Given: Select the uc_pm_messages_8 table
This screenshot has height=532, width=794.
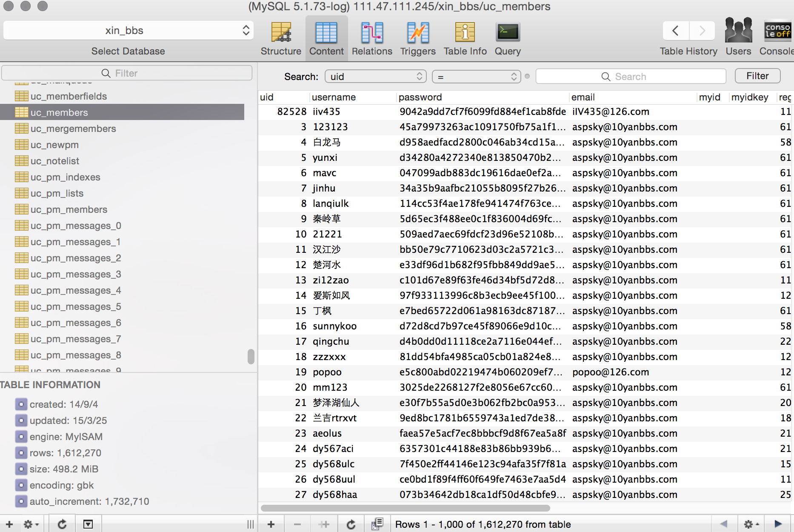Looking at the screenshot, I should tap(123, 355).
